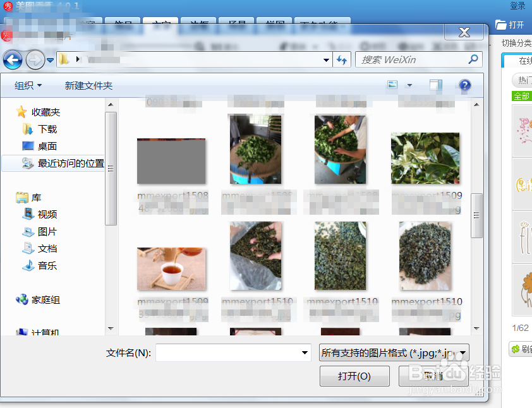Screen dimensions: 532x408
Task: Click the 图片 library icon
Action: [x=28, y=232]
